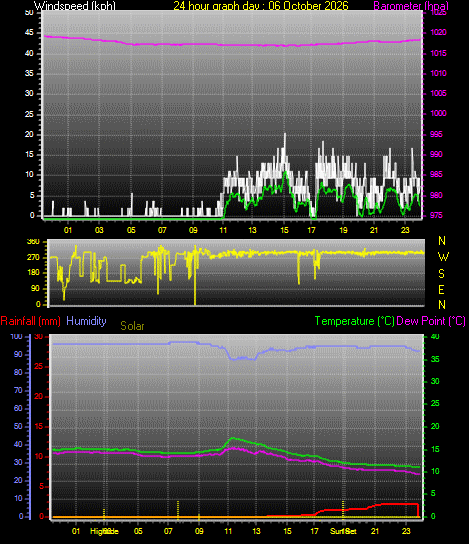Viewport: 469px width, 544px height.
Task: Click the humidity scale value 70
Action: pyautogui.click(x=18, y=391)
